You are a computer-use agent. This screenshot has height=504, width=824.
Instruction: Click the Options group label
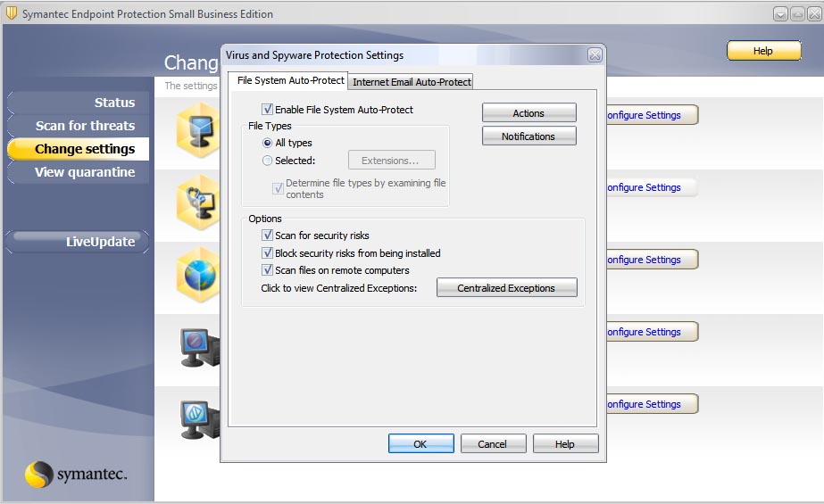coord(265,219)
